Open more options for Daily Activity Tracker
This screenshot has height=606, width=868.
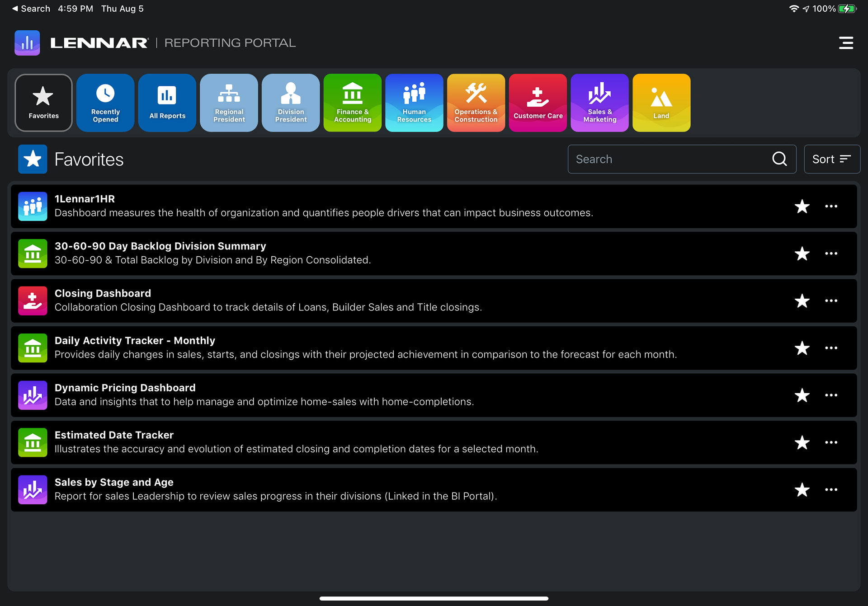pyautogui.click(x=831, y=348)
